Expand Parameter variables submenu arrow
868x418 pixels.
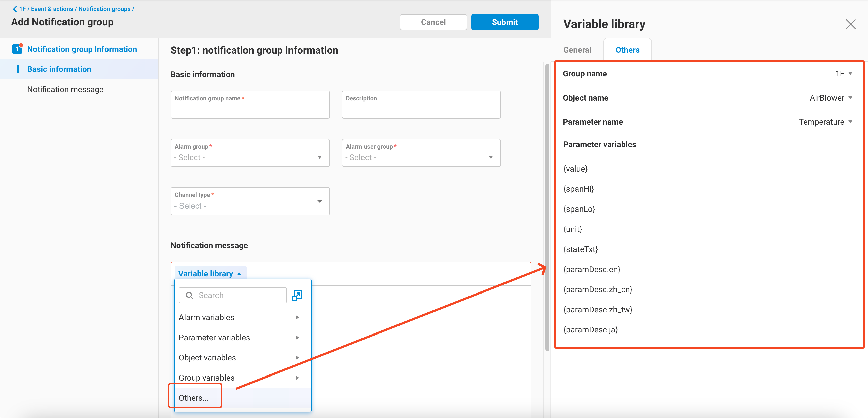[x=297, y=338]
